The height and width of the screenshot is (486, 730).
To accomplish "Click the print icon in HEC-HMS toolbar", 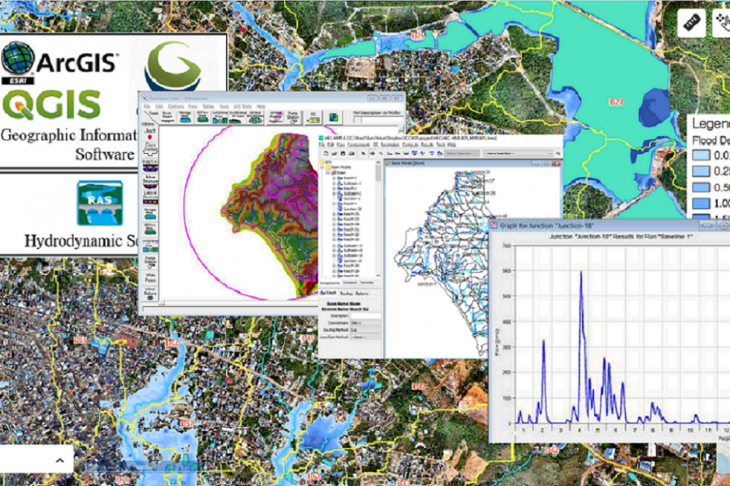I will coord(351,154).
